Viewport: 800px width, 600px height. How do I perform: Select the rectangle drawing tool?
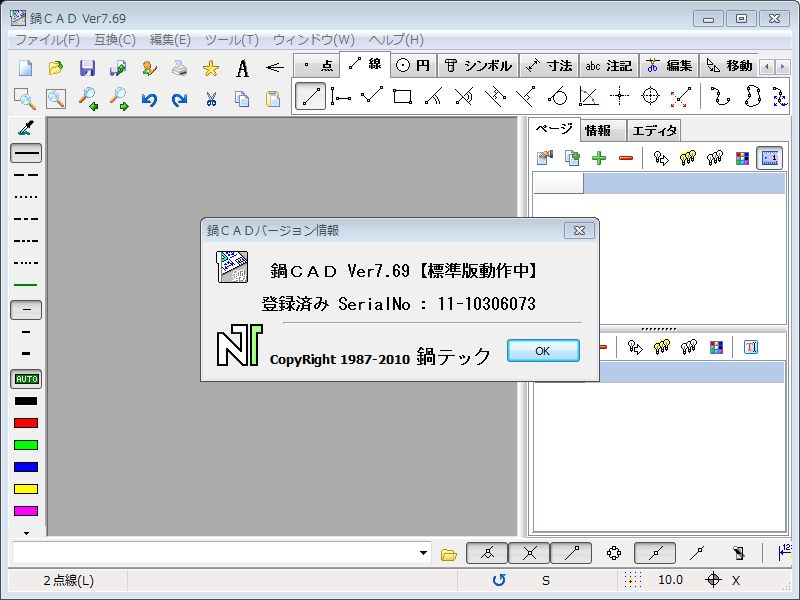click(403, 97)
